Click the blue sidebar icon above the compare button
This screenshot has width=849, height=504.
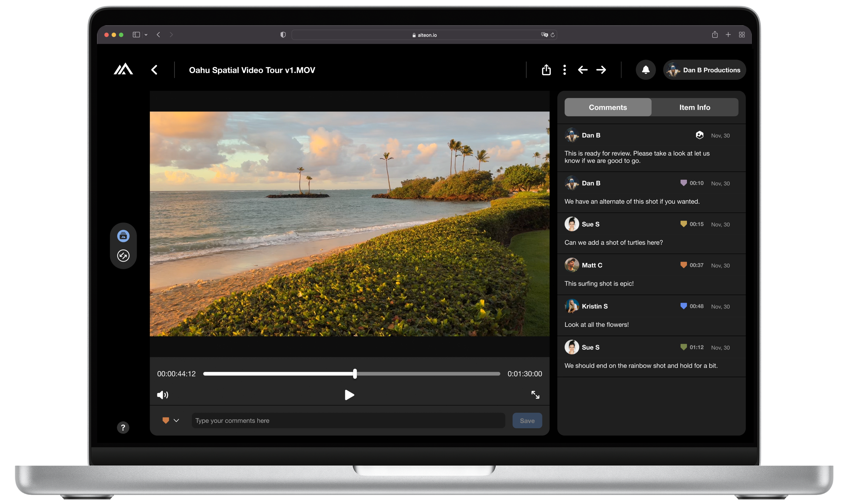tap(123, 236)
